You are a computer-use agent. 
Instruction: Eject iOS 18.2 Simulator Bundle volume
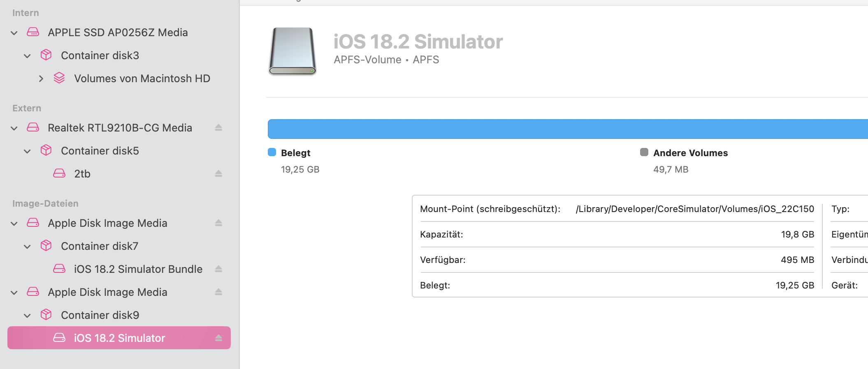(x=218, y=269)
